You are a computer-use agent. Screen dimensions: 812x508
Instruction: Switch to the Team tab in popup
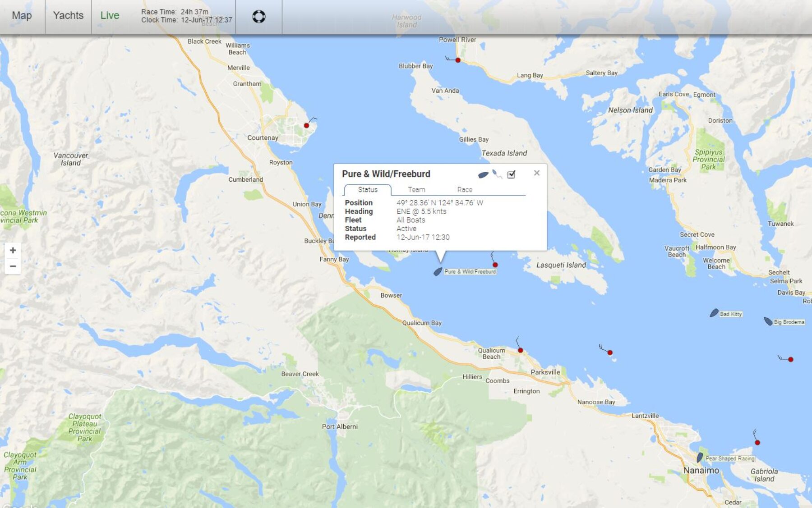(x=416, y=190)
